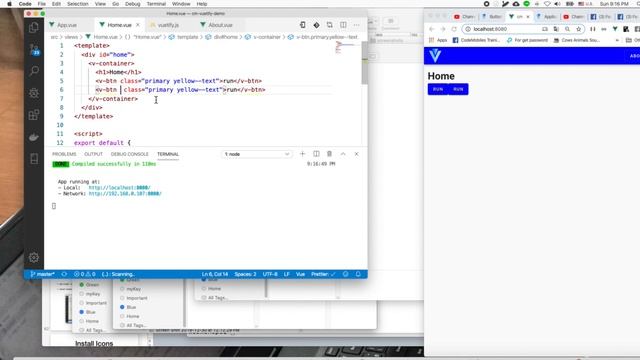Click the Chrome forward arrow
This screenshot has width=640, height=360.
coord(443,29)
